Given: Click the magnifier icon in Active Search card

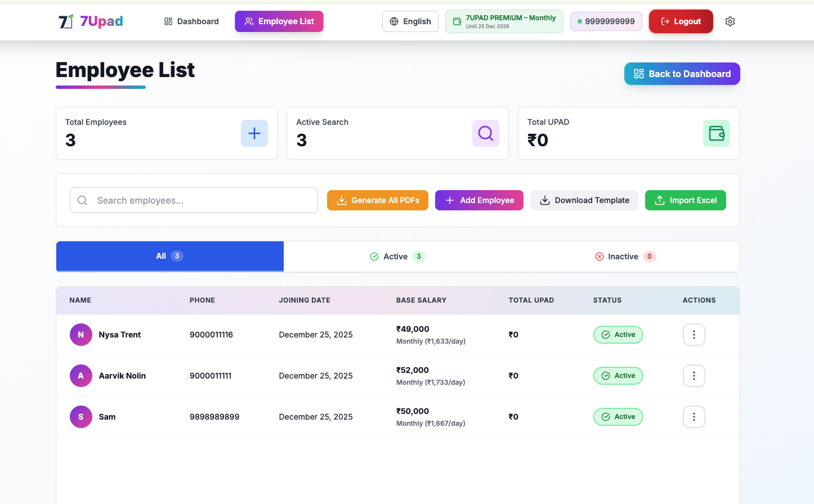Looking at the screenshot, I should (485, 133).
